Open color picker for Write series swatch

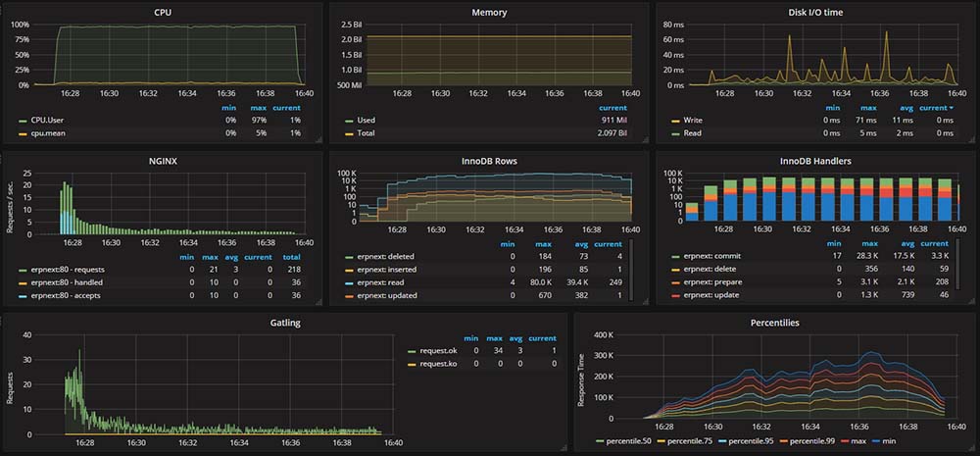[x=675, y=120]
